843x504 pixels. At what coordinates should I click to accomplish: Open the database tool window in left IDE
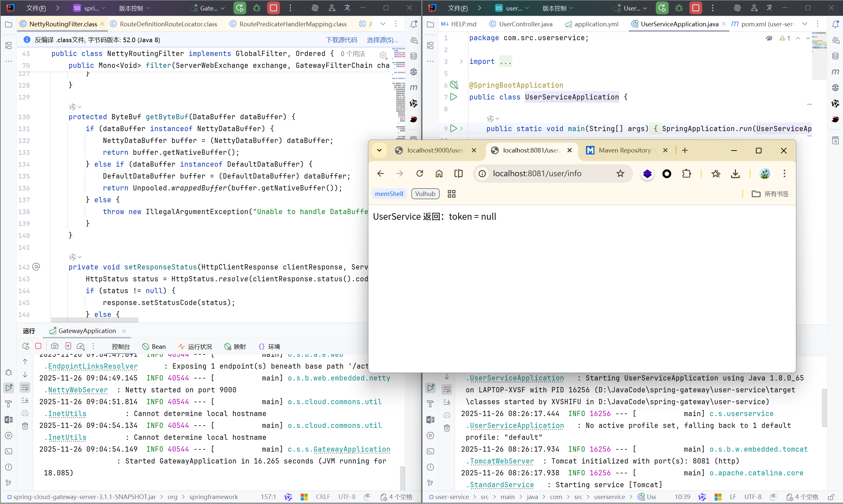pyautogui.click(x=414, y=56)
